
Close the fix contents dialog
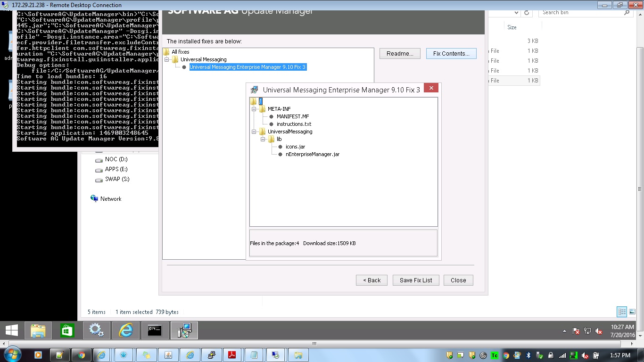click(431, 88)
